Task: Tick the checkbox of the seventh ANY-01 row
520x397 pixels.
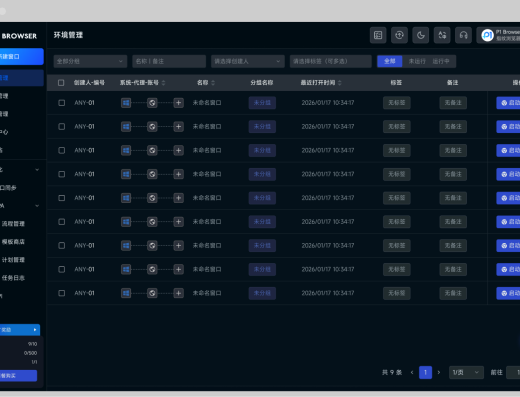Action: coord(62,246)
